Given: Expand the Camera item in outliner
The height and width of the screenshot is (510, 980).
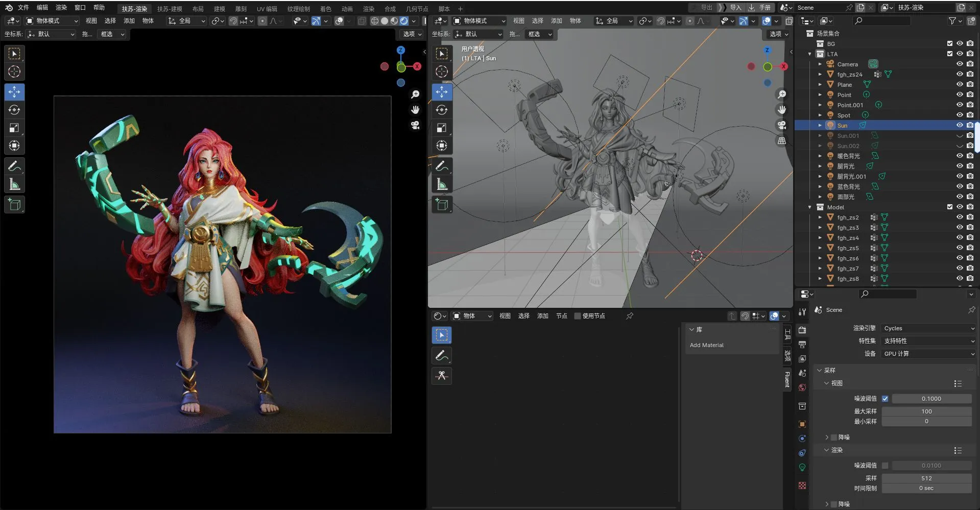Looking at the screenshot, I should (820, 64).
